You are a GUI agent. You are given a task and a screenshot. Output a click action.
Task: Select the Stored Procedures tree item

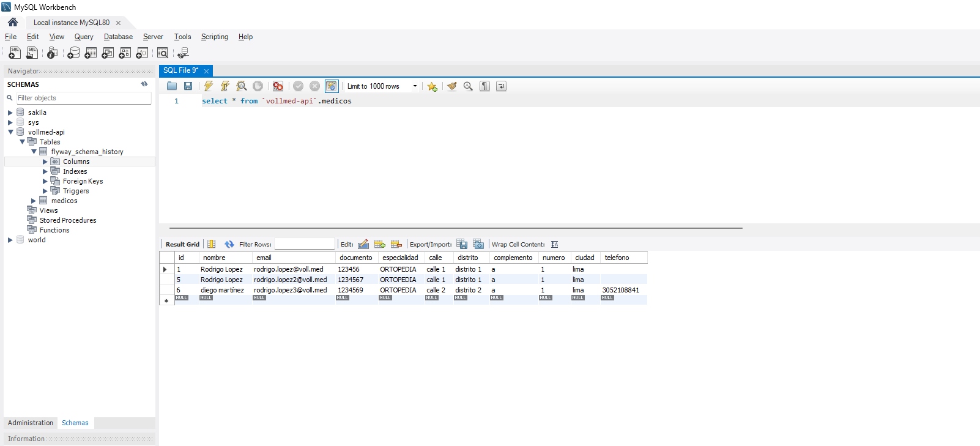coord(68,220)
